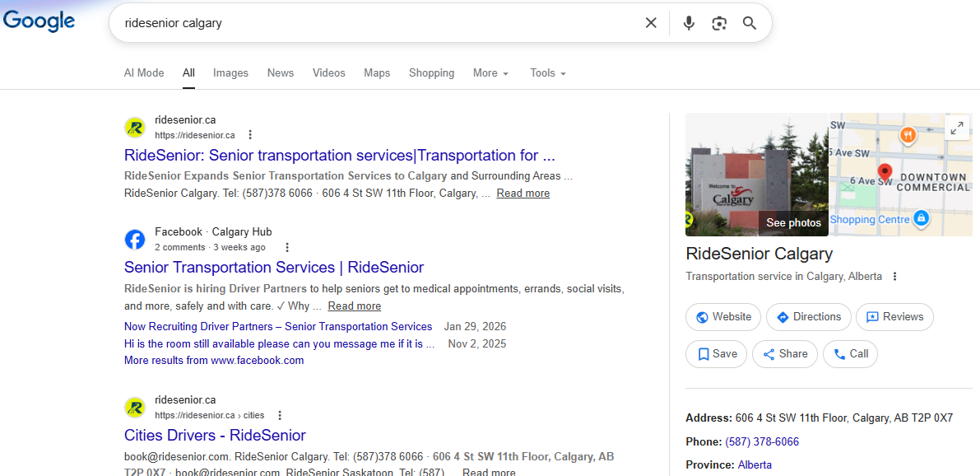Open Google Lens image search icon
The height and width of the screenshot is (476, 980).
pos(719,23)
